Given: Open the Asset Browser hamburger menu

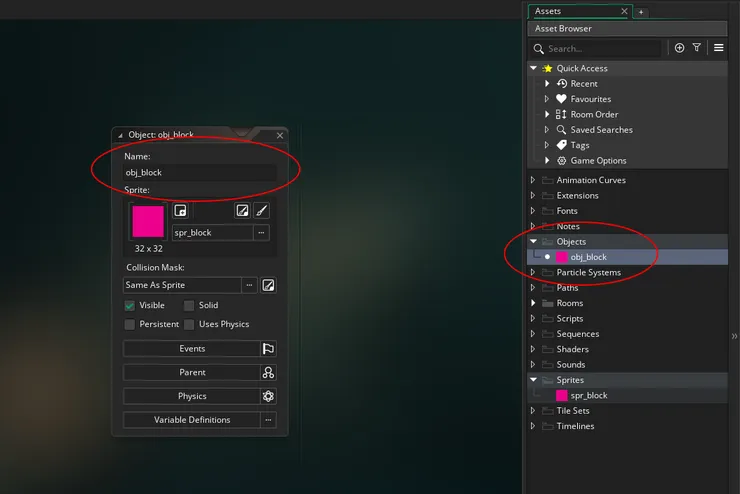Looking at the screenshot, I should [x=719, y=48].
